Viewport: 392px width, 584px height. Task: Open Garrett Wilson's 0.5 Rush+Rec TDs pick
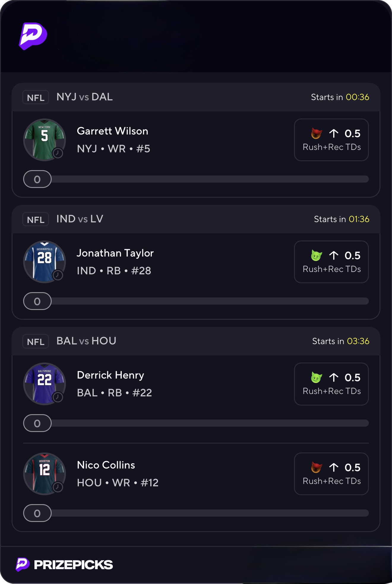click(x=331, y=140)
